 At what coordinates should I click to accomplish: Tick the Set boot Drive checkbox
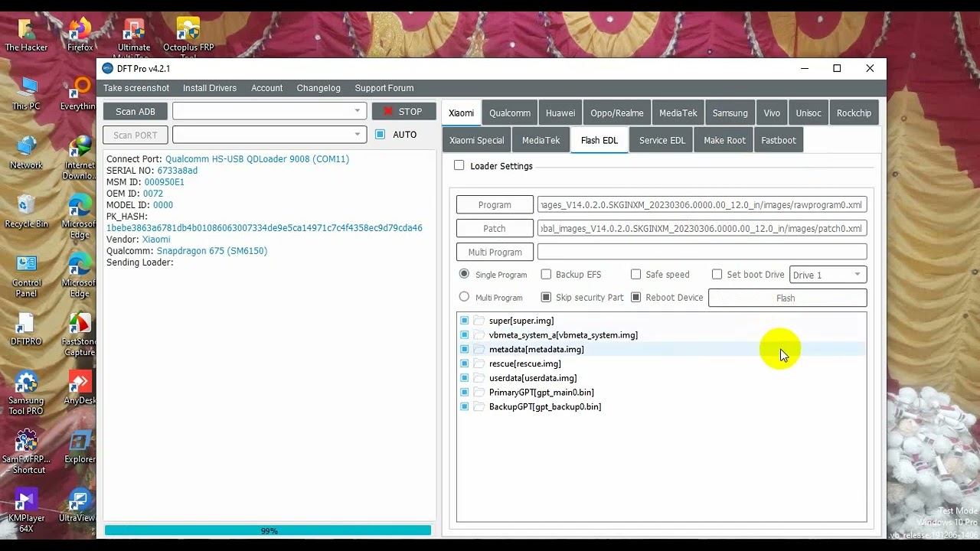click(x=717, y=274)
